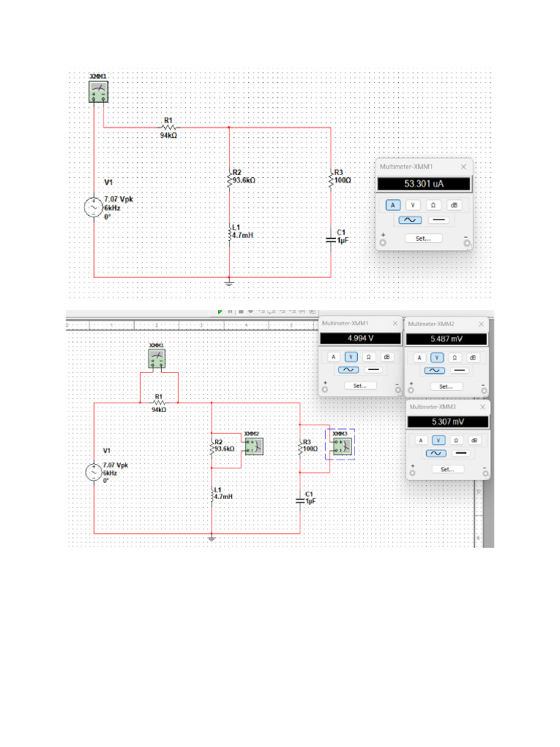Click the 5.487 mV reading on Multimeter-XMM2
Screen dimensions: 560x747
coord(446,339)
